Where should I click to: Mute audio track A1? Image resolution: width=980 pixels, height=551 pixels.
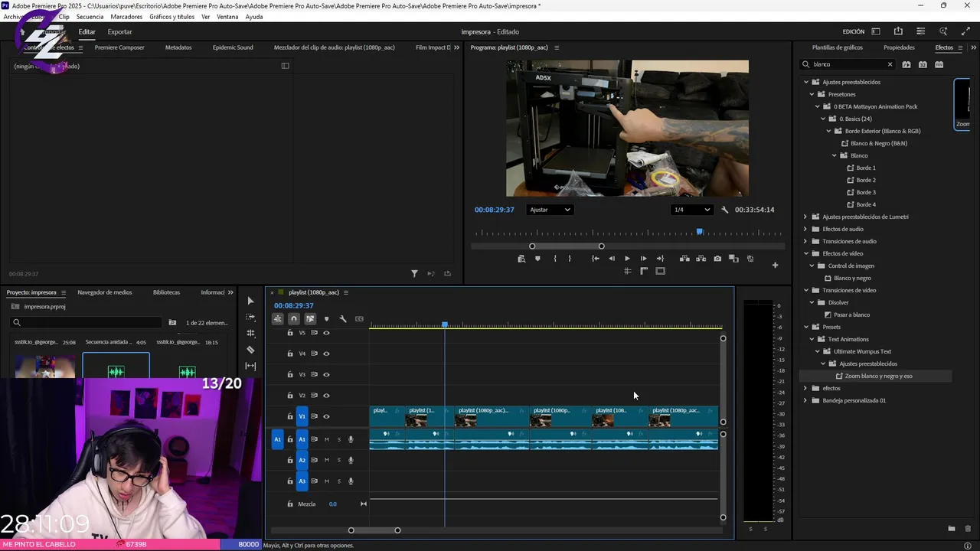coord(327,439)
